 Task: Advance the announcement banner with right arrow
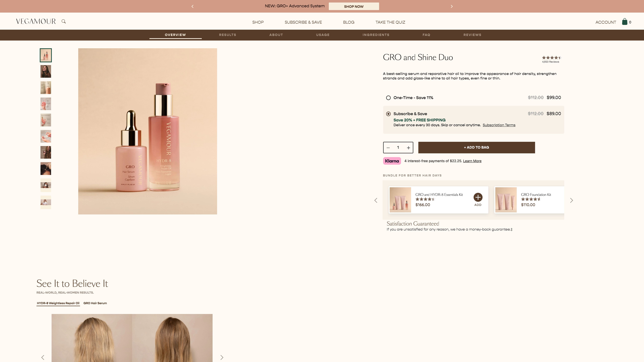pyautogui.click(x=452, y=6)
